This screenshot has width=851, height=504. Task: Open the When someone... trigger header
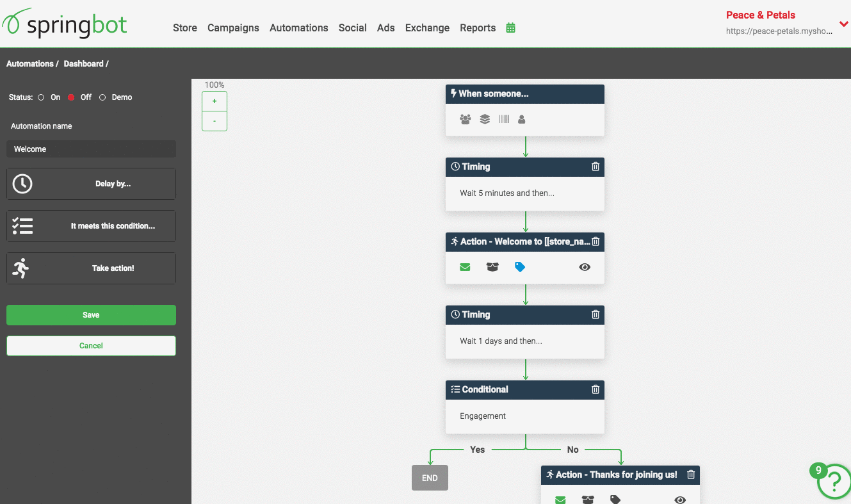click(525, 94)
